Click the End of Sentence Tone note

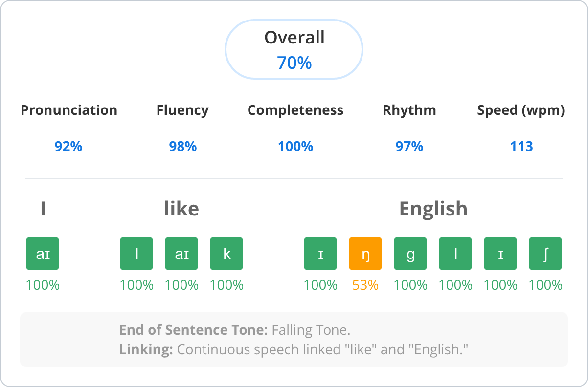[x=235, y=330]
